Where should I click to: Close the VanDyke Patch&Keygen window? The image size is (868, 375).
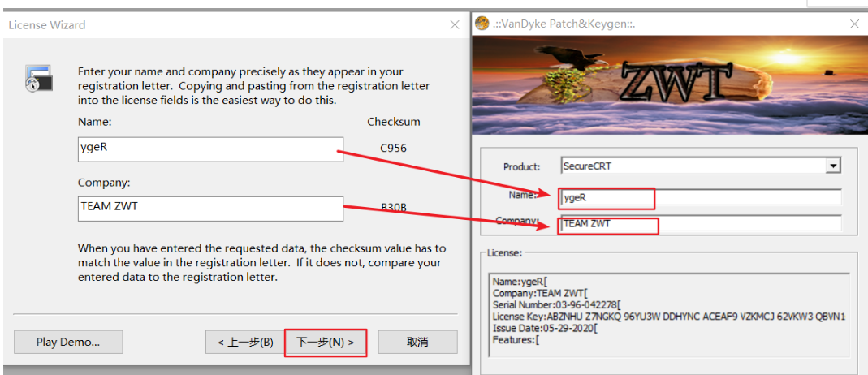854,24
